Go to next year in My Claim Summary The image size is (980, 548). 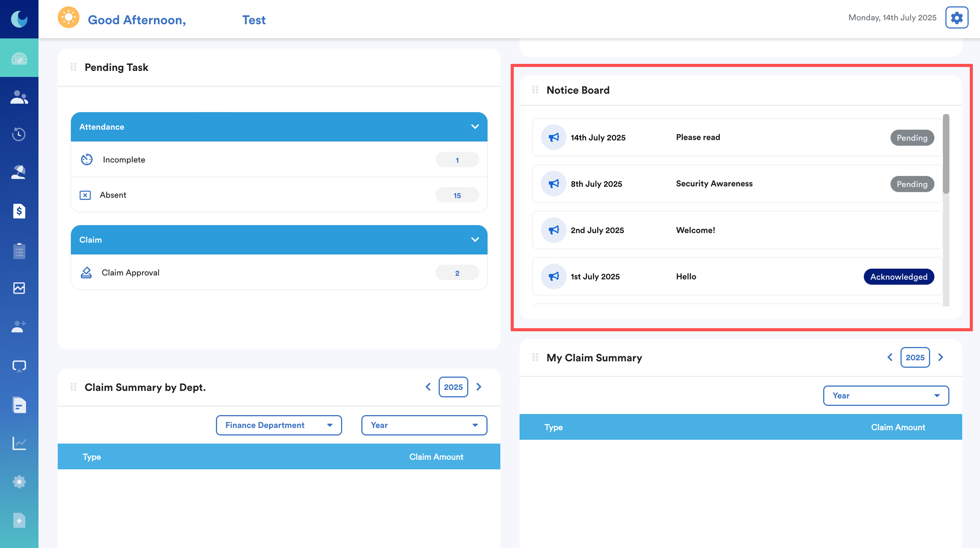pyautogui.click(x=940, y=357)
